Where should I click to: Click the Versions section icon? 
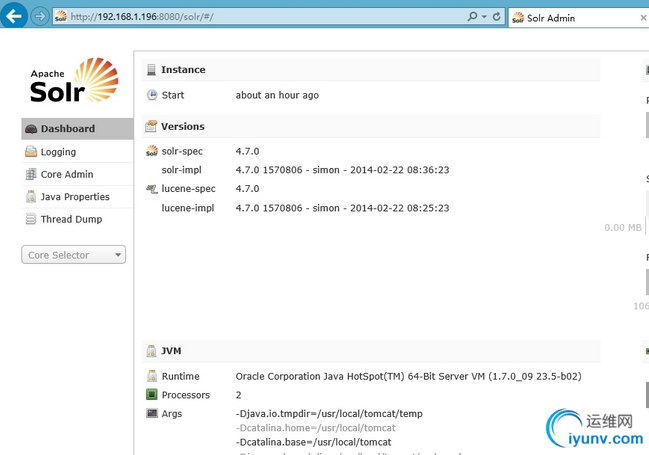(x=151, y=126)
